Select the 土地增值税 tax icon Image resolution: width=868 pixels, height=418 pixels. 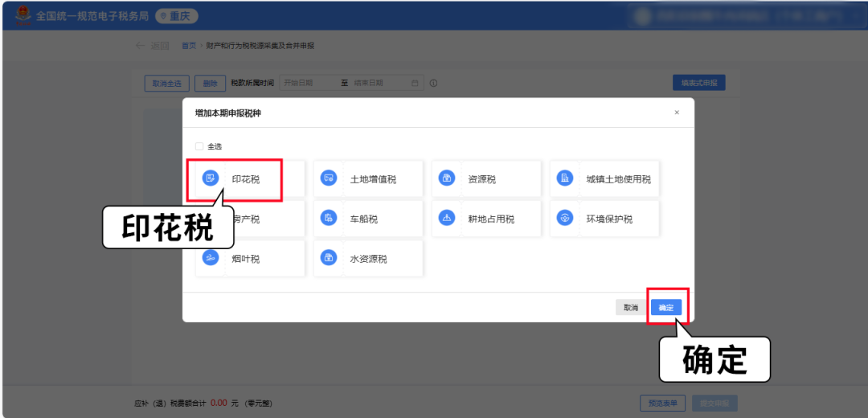pos(328,178)
